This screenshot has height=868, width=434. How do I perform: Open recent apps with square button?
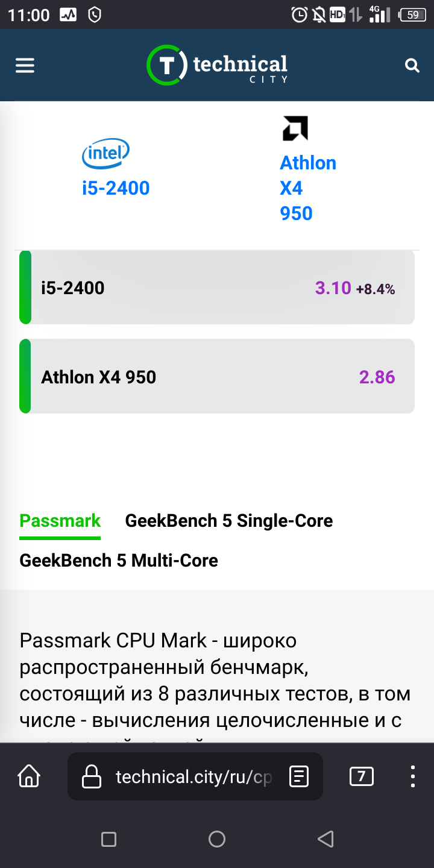tap(108, 838)
